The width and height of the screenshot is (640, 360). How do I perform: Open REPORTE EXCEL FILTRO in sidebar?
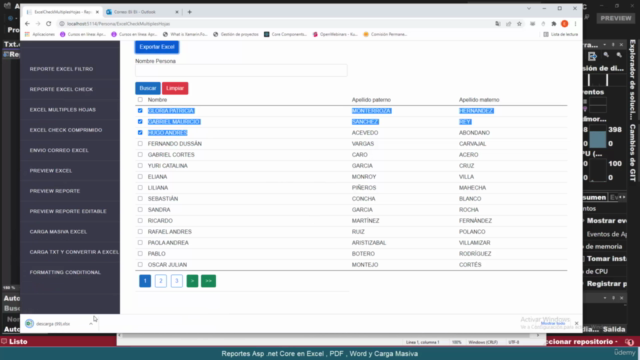click(x=61, y=69)
